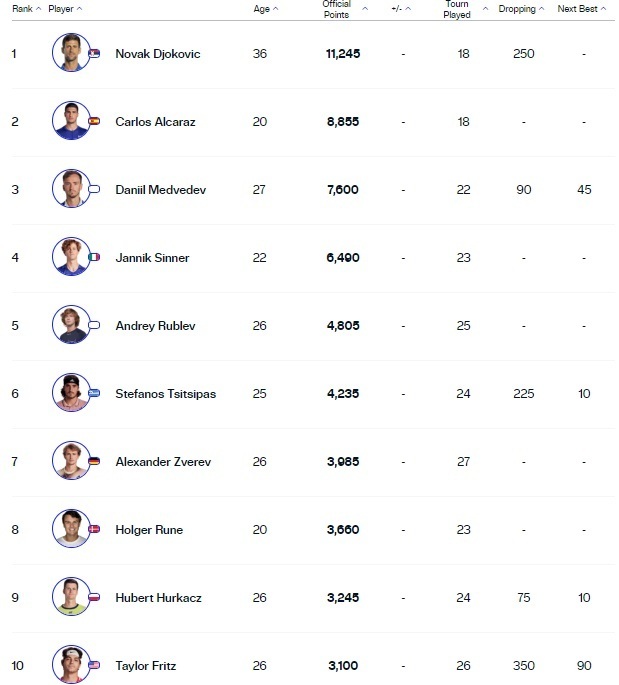Open Andrey Rublev's player name link

pyautogui.click(x=153, y=326)
